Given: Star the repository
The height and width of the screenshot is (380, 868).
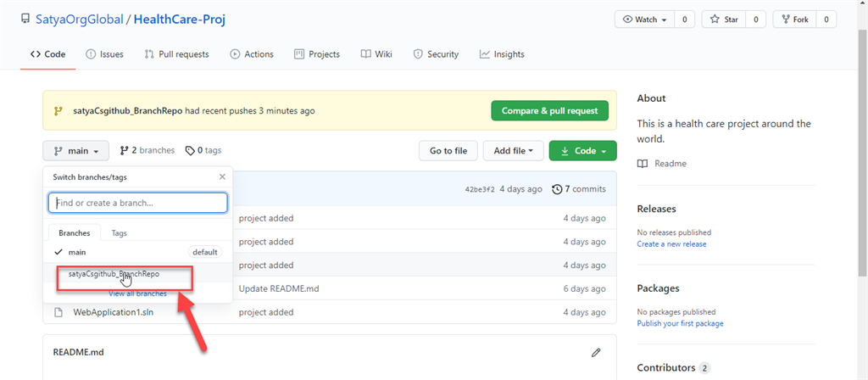Looking at the screenshot, I should [x=724, y=20].
